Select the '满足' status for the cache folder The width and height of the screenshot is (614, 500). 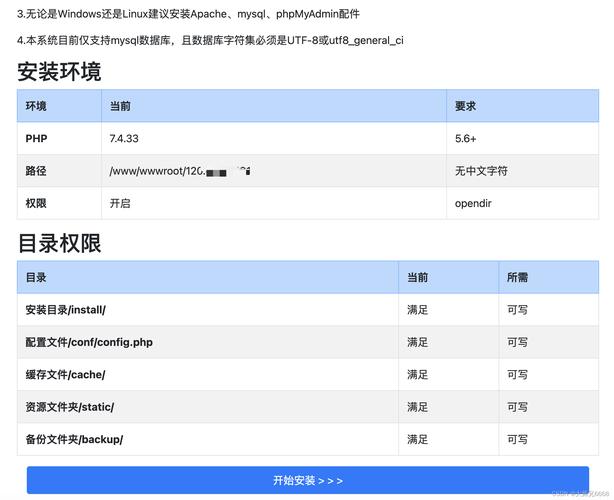pyautogui.click(x=417, y=375)
